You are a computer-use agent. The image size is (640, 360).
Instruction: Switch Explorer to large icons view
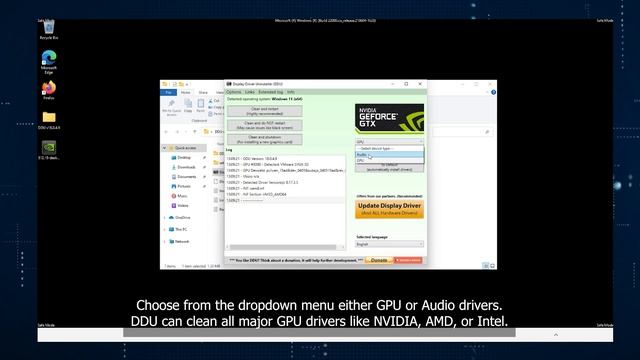coord(492,266)
